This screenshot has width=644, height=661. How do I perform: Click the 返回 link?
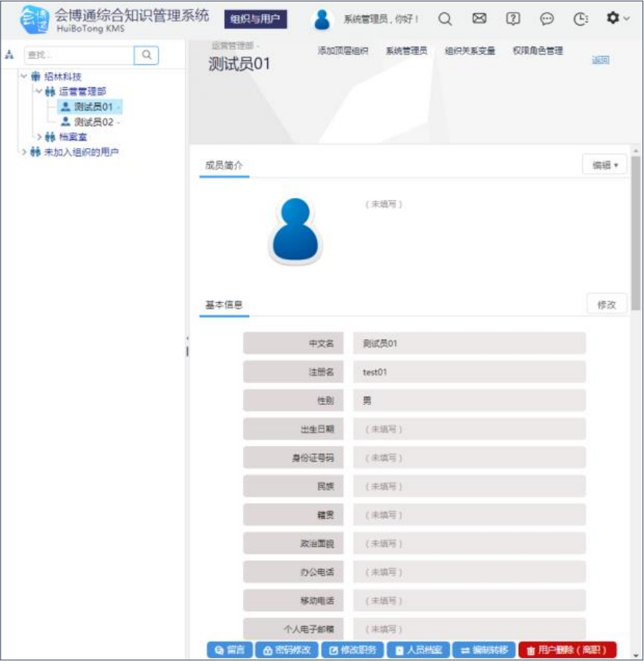point(600,60)
